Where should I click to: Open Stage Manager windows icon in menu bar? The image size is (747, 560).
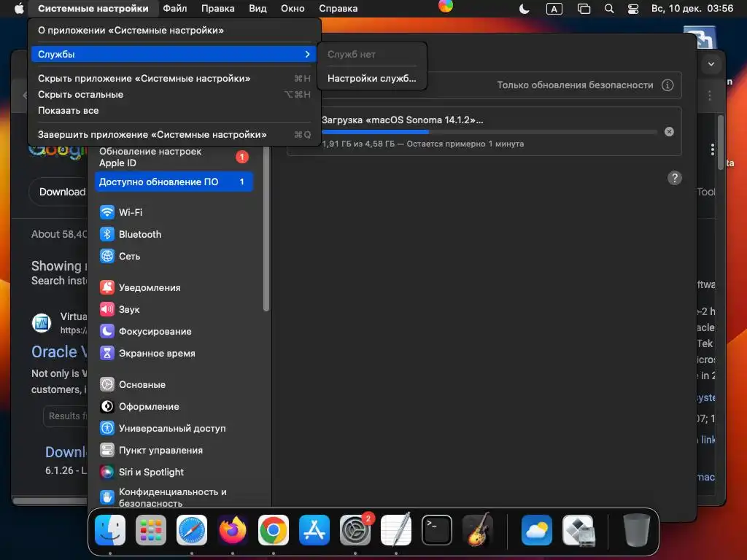(x=584, y=9)
